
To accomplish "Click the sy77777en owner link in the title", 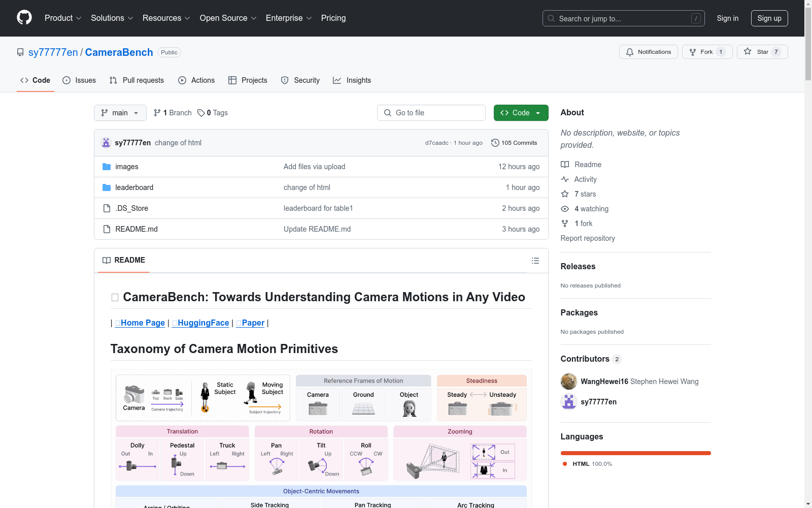I will point(53,52).
